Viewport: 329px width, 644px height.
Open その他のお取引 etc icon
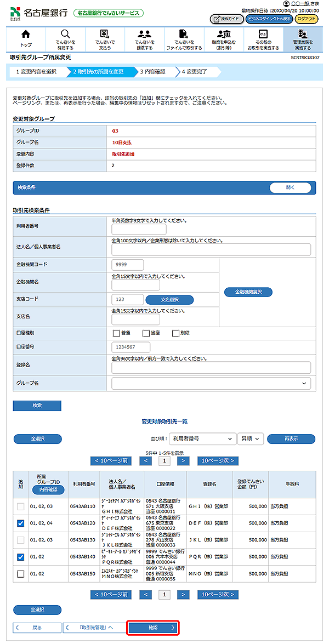(263, 35)
